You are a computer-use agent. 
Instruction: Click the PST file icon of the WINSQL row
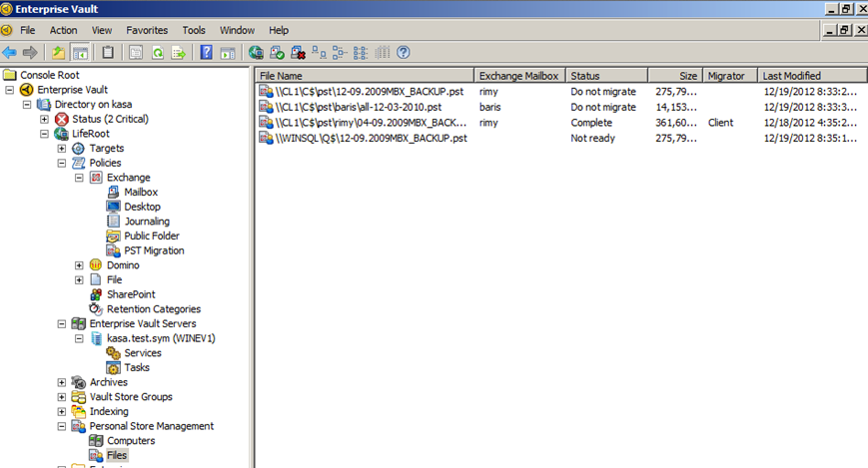[267, 138]
